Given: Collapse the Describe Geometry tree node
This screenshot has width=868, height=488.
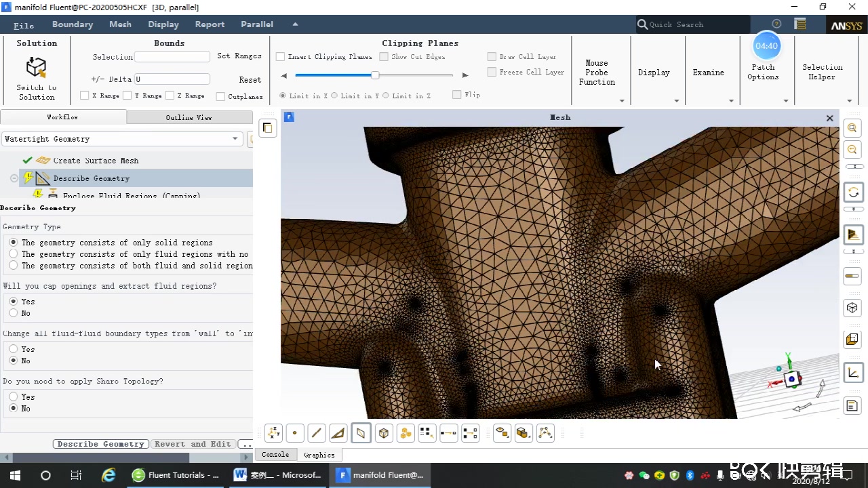Looking at the screenshot, I should click(14, 178).
